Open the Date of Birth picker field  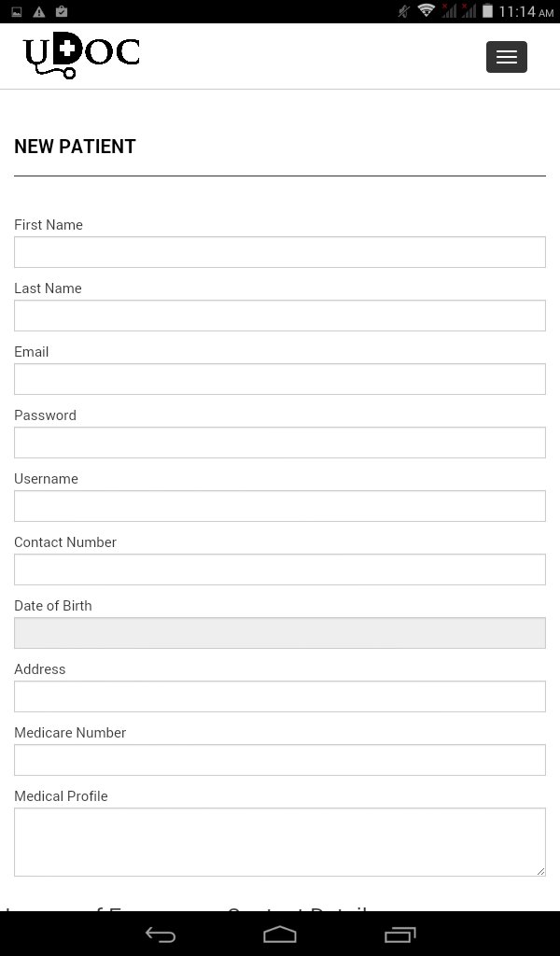click(x=280, y=632)
